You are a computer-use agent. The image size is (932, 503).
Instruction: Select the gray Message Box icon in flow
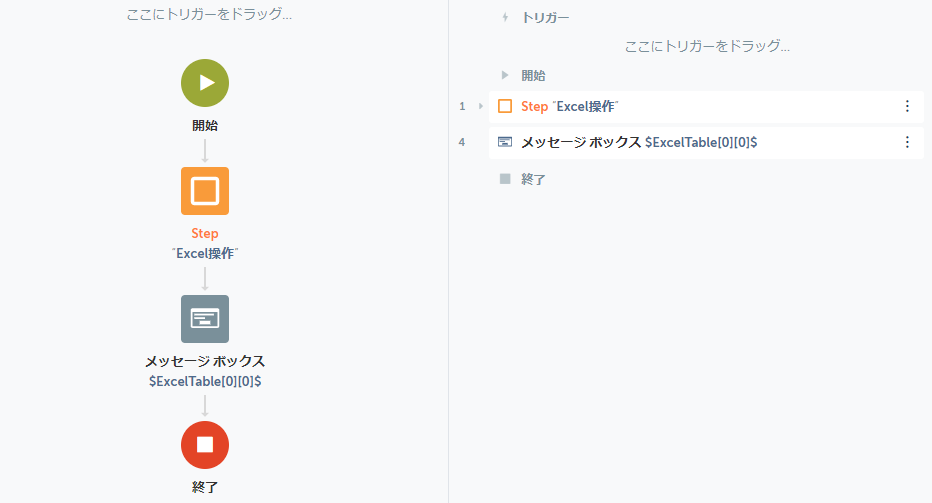coord(204,319)
